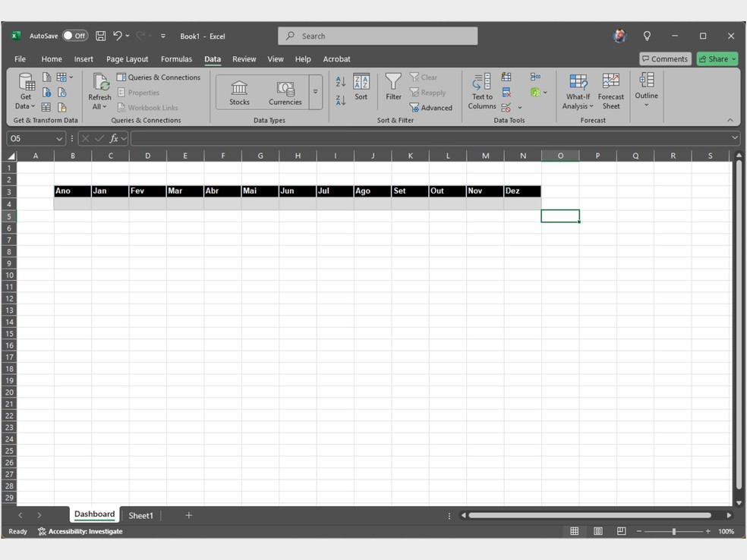Screen dimensions: 747x560
Task: Open the File tab
Action: [x=20, y=59]
